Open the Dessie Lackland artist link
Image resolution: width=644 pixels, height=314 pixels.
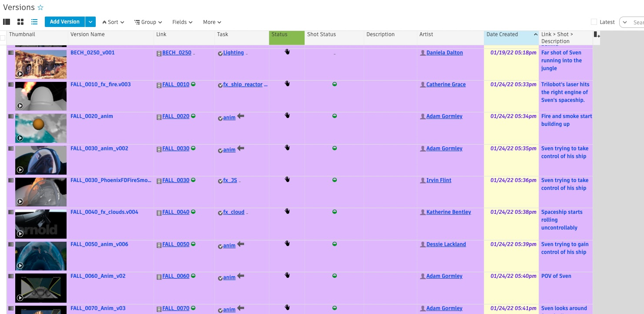446,244
